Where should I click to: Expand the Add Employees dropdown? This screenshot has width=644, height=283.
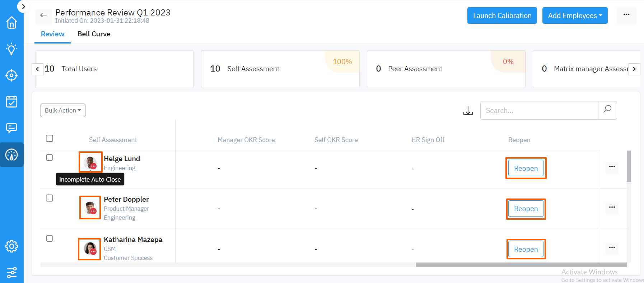coord(575,15)
